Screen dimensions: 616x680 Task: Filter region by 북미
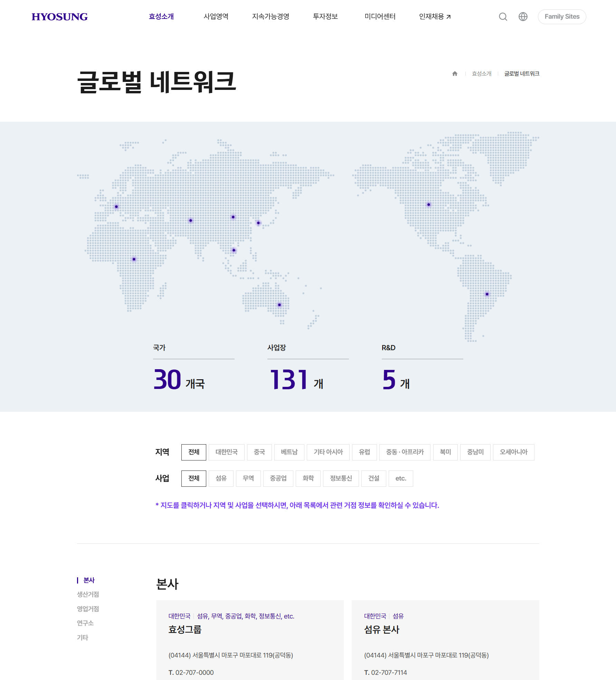pos(445,452)
